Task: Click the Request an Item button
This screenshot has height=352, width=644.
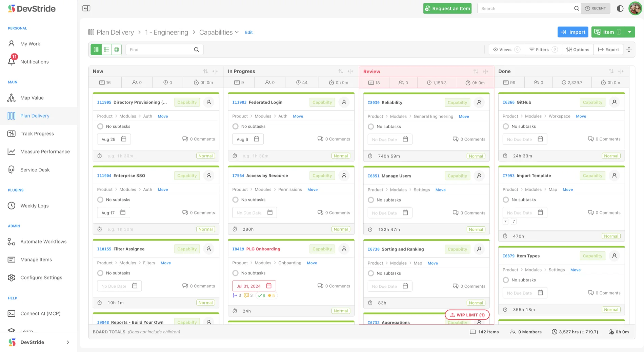Action: [447, 8]
